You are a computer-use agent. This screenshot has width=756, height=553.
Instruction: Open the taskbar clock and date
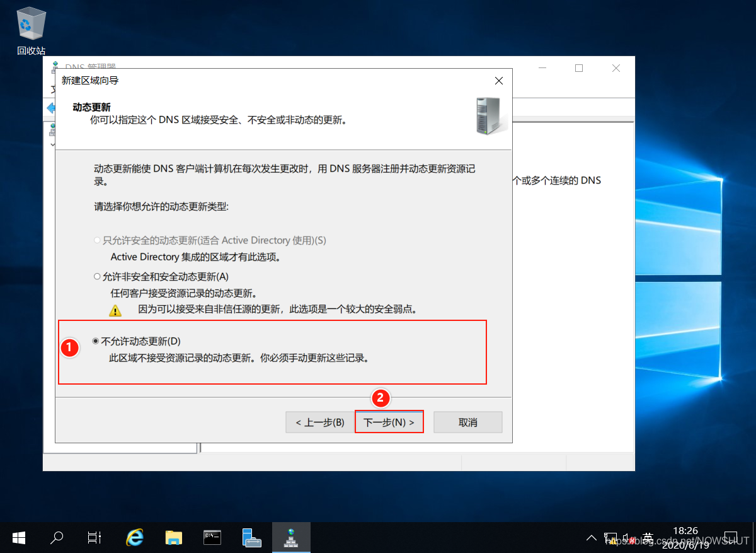pyautogui.click(x=685, y=537)
